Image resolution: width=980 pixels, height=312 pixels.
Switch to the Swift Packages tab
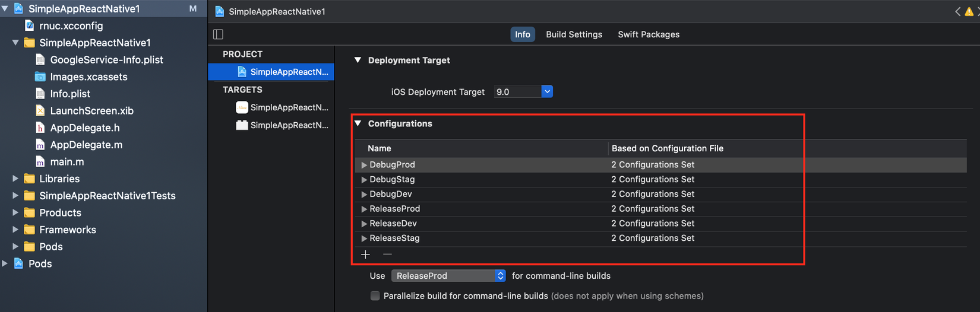pos(648,34)
